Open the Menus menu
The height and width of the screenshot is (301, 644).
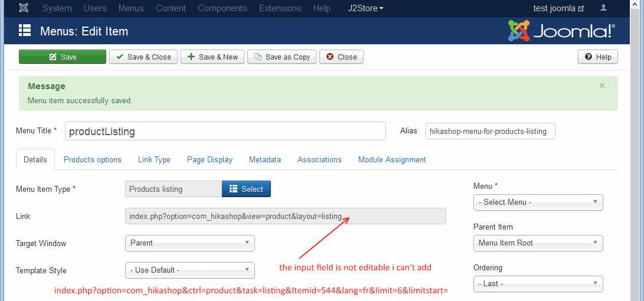coord(131,8)
